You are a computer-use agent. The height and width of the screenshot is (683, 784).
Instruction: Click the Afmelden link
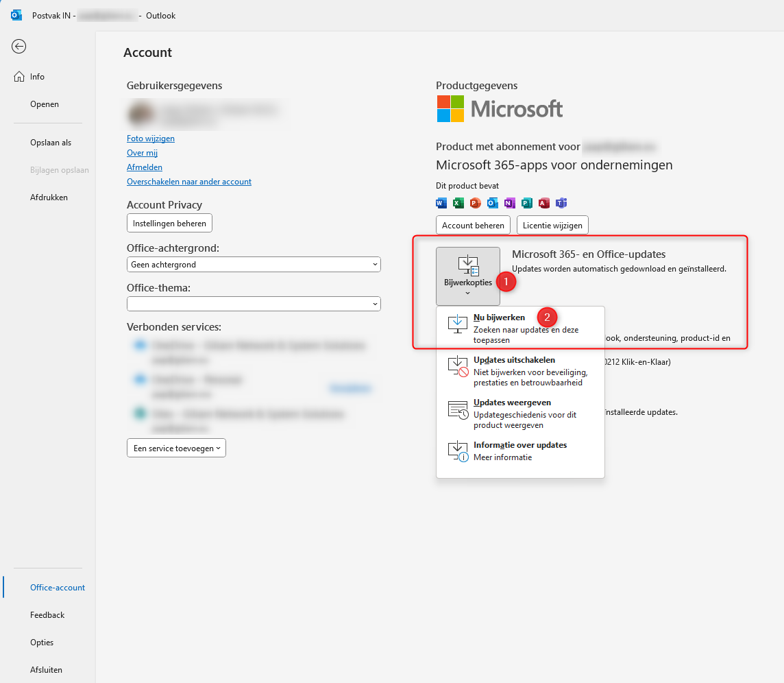tap(145, 167)
